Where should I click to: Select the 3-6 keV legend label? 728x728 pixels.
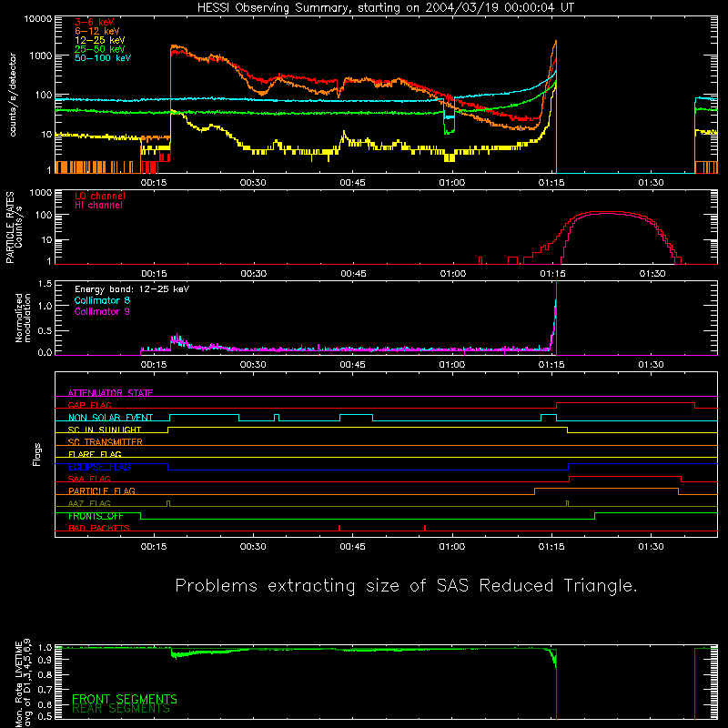click(95, 22)
